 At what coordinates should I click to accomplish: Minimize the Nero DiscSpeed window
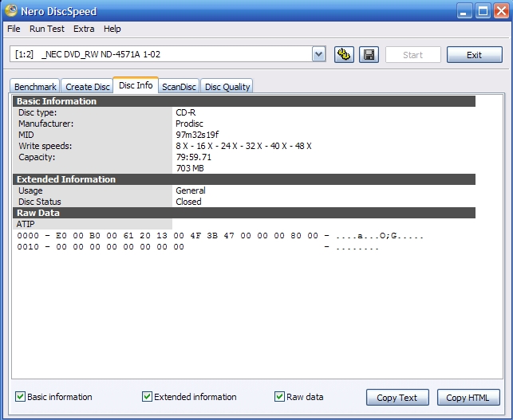pos(464,11)
